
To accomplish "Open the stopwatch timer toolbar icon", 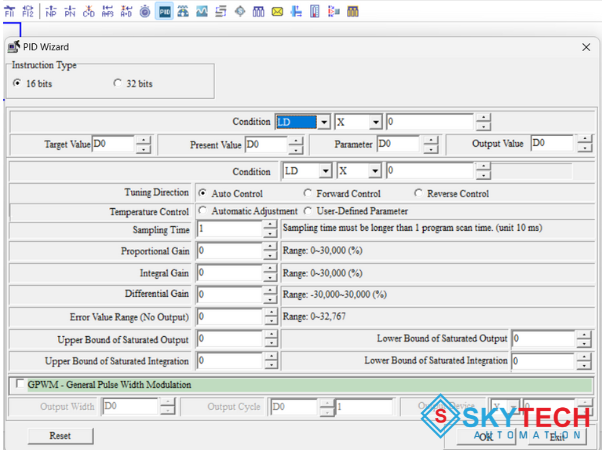I will tap(145, 12).
